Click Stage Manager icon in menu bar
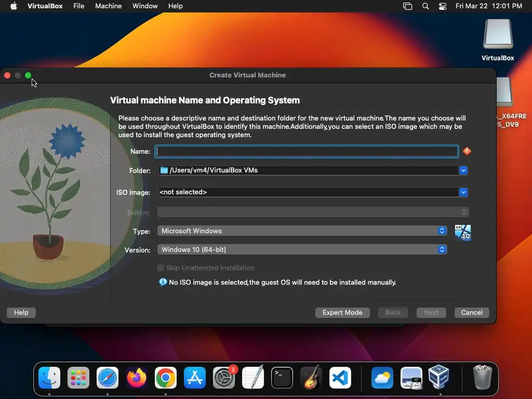Viewport: 532px width, 399px height. pos(407,6)
